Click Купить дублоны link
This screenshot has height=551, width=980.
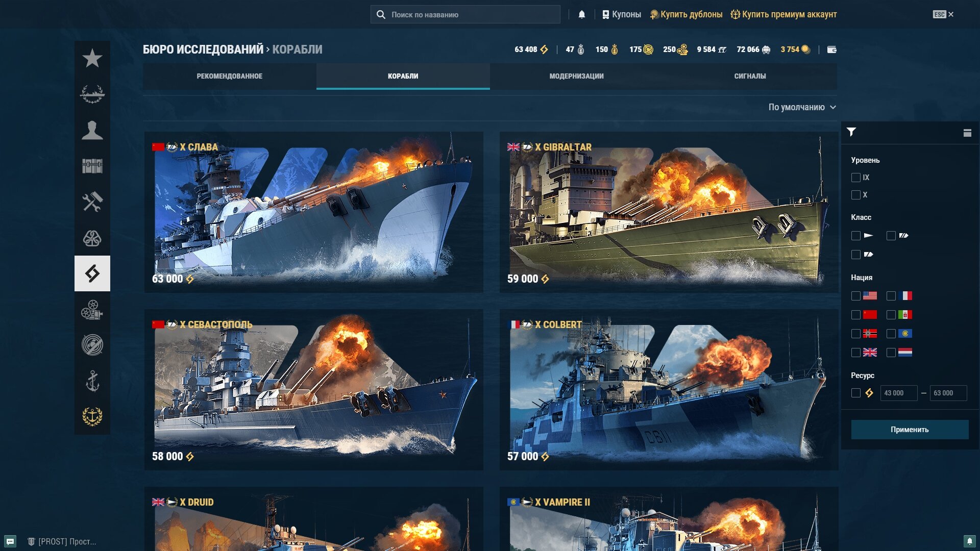click(x=686, y=14)
